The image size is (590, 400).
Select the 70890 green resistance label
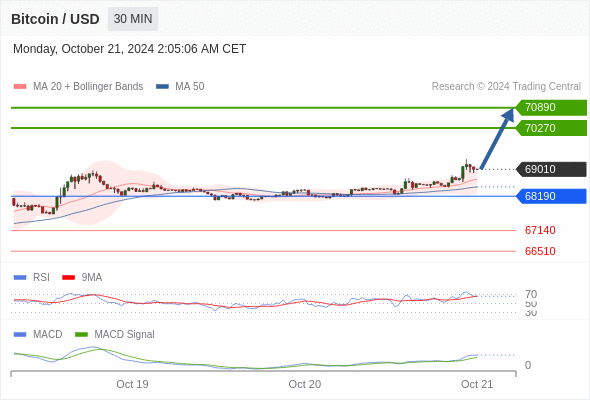[551, 107]
